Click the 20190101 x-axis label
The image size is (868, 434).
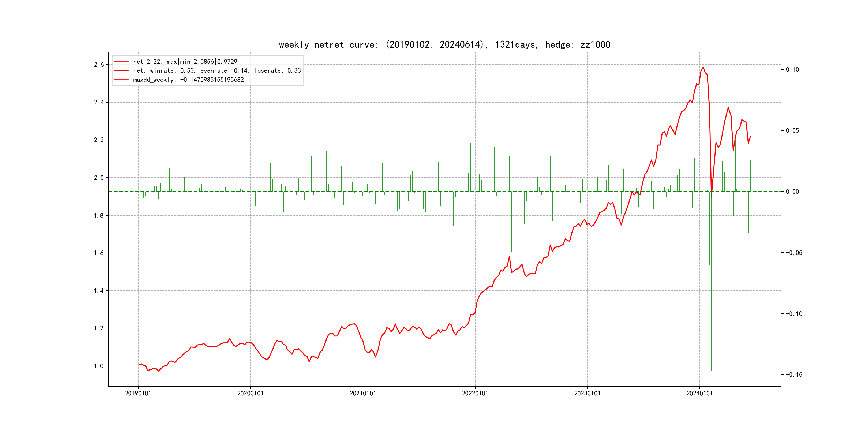(138, 393)
